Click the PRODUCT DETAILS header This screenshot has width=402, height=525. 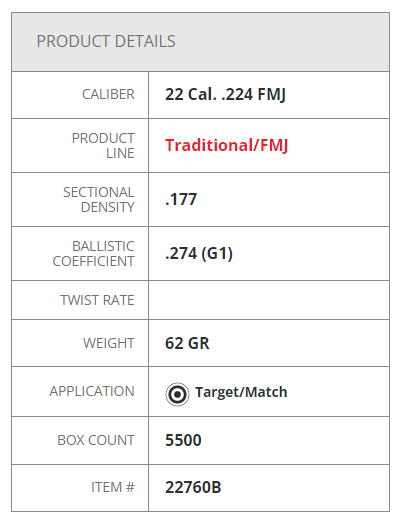pyautogui.click(x=106, y=42)
